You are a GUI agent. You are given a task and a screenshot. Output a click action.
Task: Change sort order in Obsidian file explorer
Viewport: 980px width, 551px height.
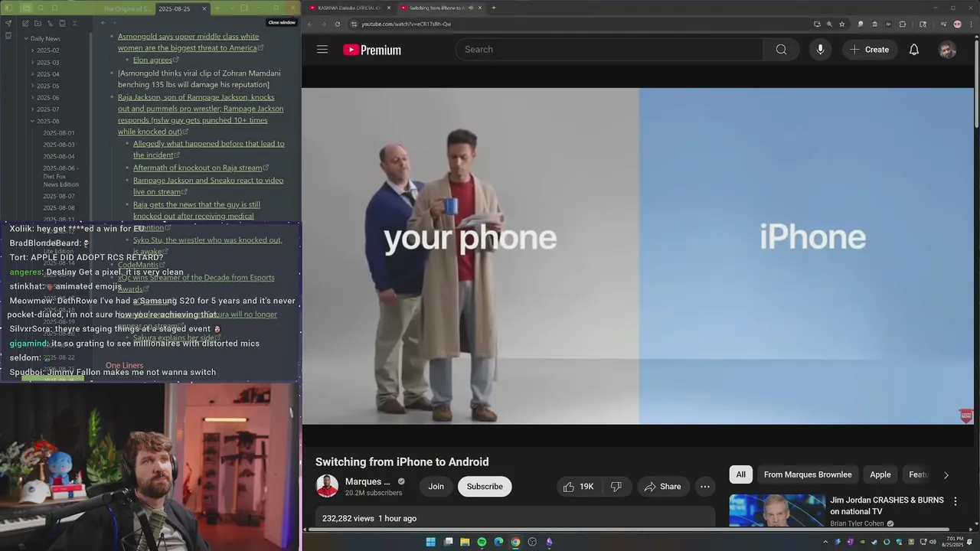(50, 23)
